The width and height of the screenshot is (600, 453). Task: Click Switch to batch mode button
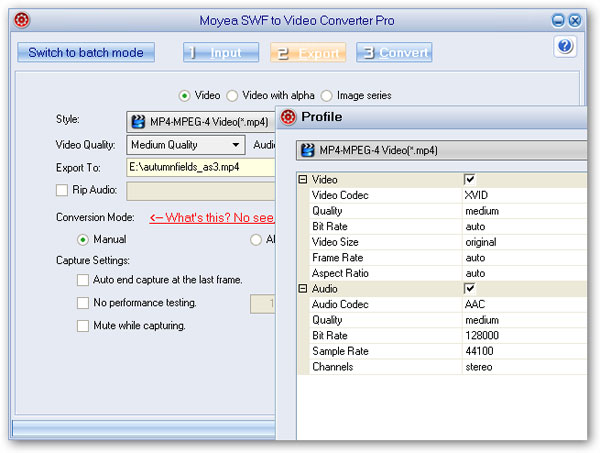86,52
